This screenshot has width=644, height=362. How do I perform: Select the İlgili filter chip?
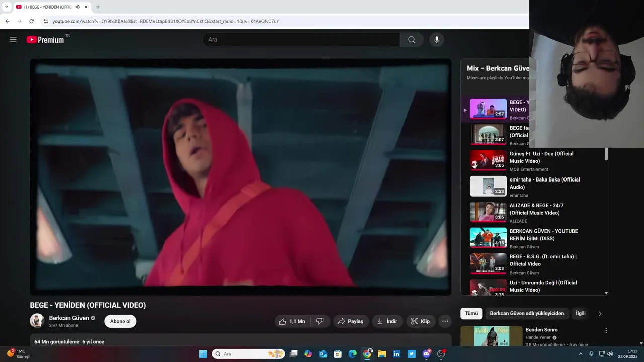(581, 314)
